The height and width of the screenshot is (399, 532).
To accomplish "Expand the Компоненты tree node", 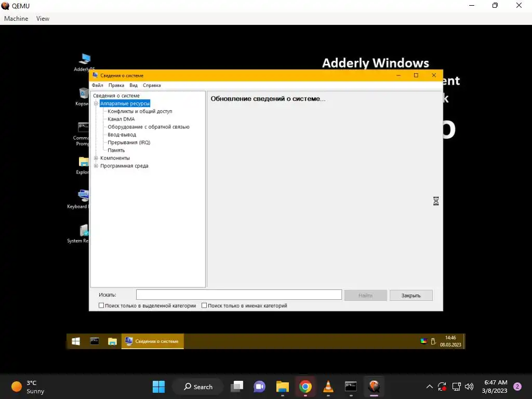I will click(x=96, y=158).
